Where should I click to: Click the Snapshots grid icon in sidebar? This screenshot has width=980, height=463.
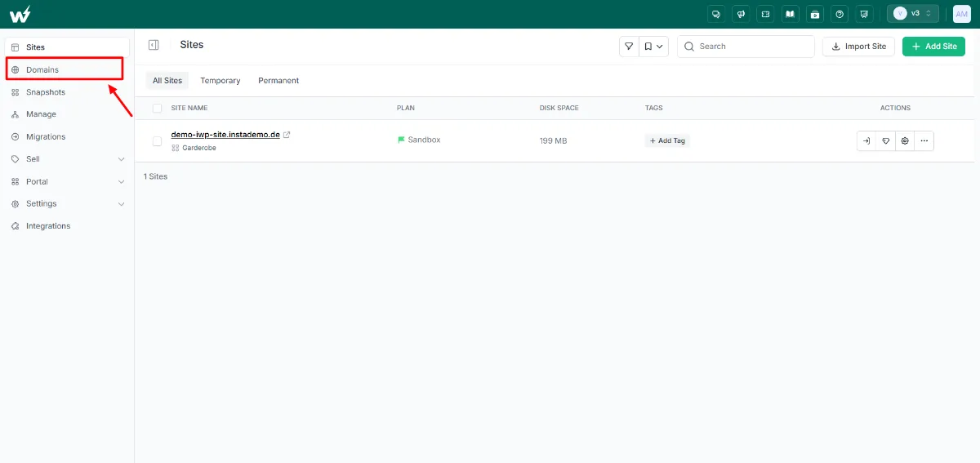(x=16, y=92)
